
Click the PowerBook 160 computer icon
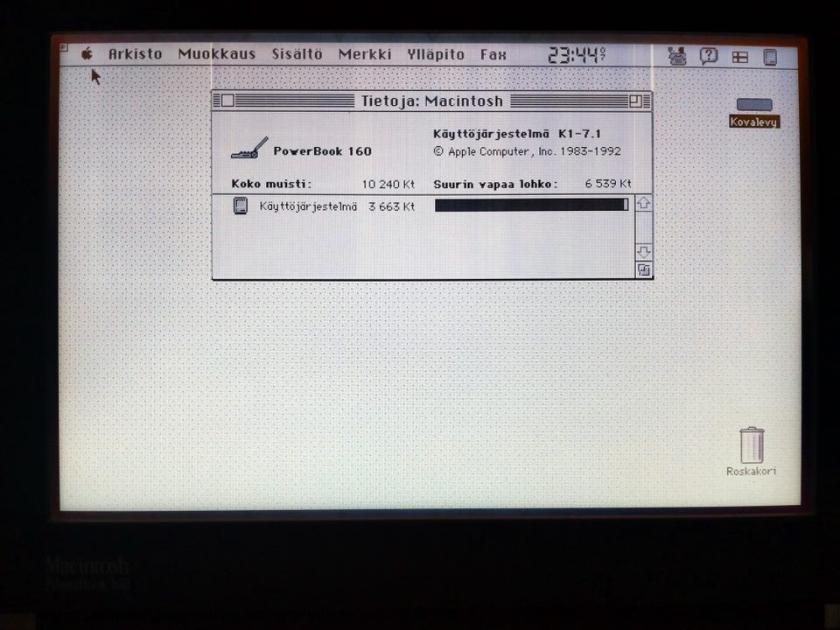[x=249, y=149]
